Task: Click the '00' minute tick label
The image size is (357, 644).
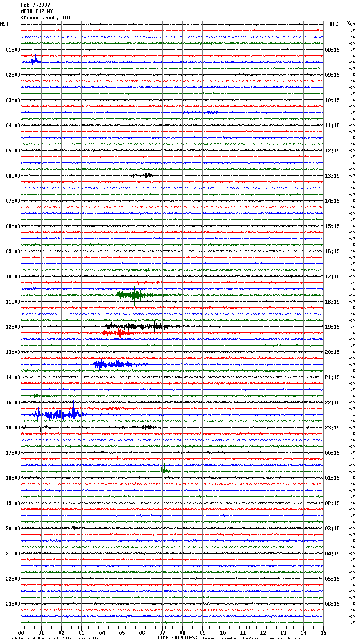Action: pyautogui.click(x=21, y=633)
